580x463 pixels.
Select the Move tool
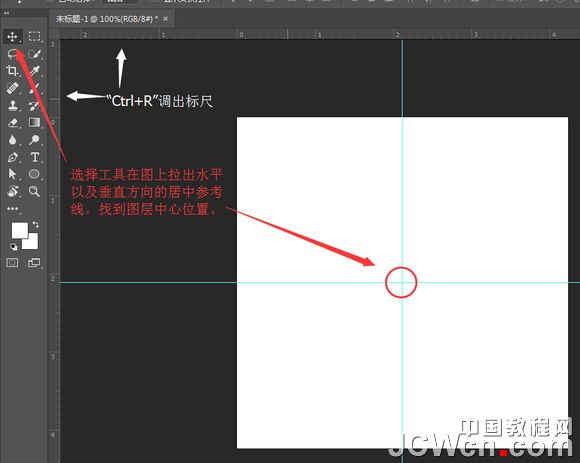(x=13, y=37)
